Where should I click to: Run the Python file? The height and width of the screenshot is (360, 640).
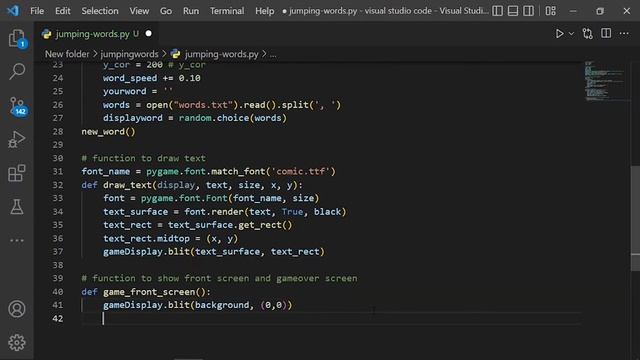(x=559, y=33)
